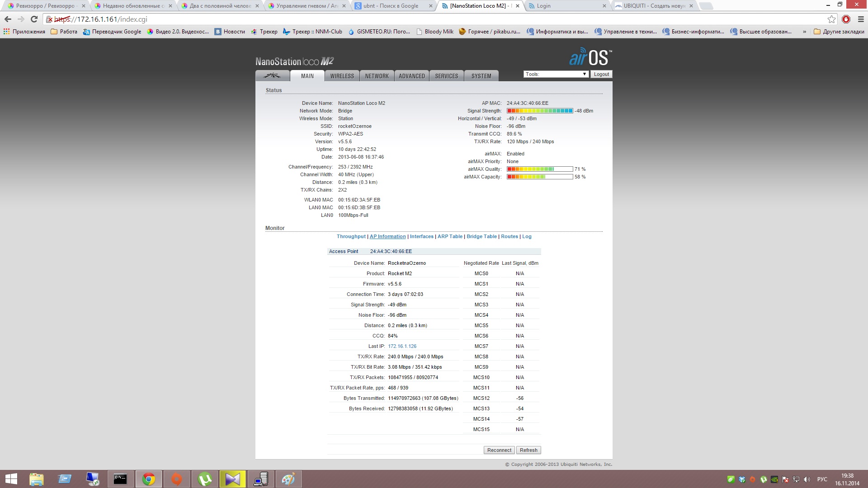Image resolution: width=868 pixels, height=488 pixels.
Task: Open the Ubiquiti logo tab in airOS
Action: coord(272,76)
